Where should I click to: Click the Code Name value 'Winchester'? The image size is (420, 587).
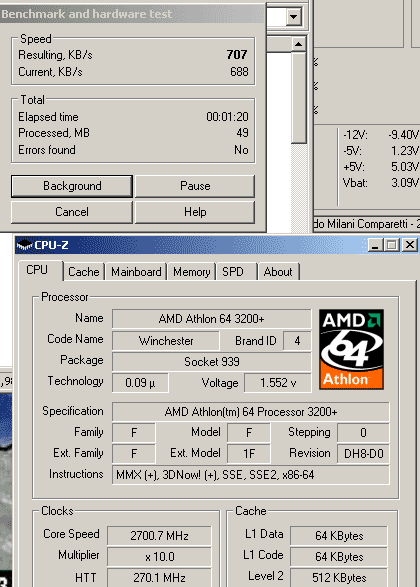pyautogui.click(x=166, y=341)
